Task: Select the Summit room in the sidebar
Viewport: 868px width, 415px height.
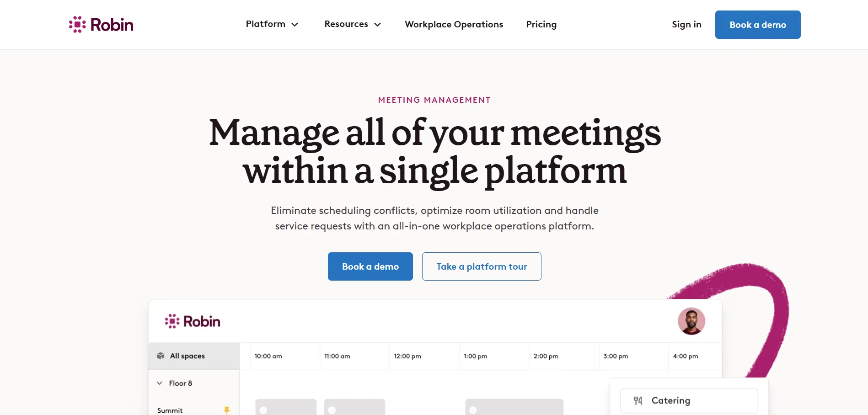Action: (169, 410)
